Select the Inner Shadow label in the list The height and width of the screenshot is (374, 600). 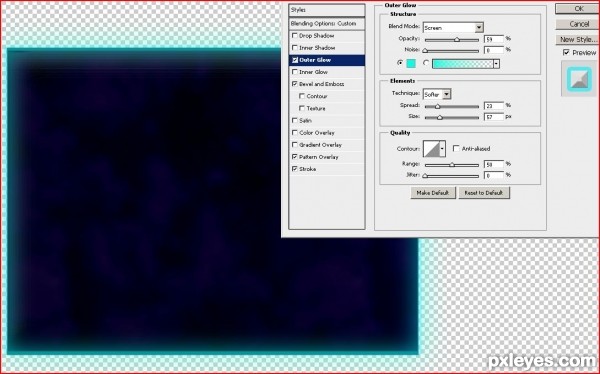click(317, 48)
